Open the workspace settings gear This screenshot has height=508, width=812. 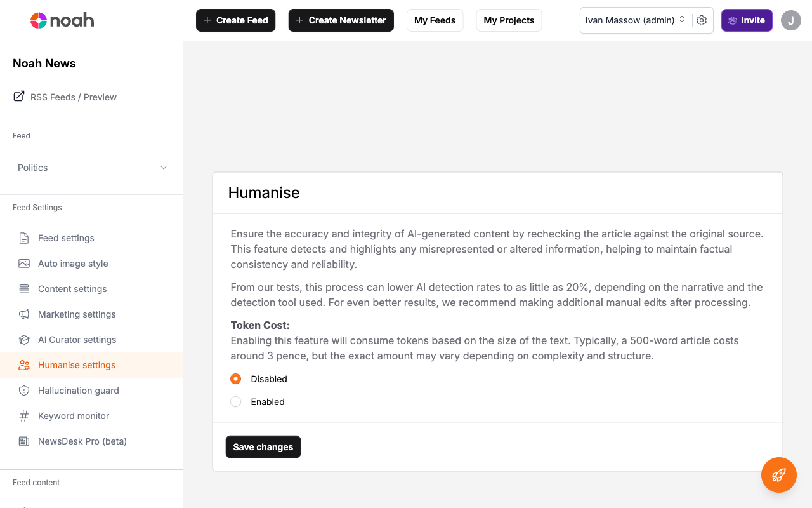(x=702, y=20)
